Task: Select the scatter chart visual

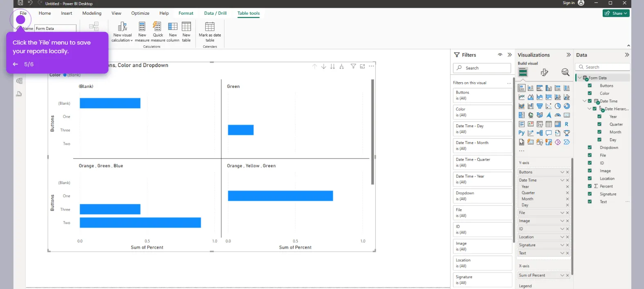Action: pos(549,106)
